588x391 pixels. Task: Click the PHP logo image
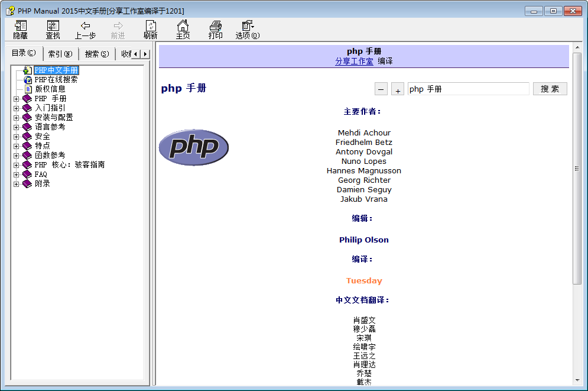[x=193, y=147]
